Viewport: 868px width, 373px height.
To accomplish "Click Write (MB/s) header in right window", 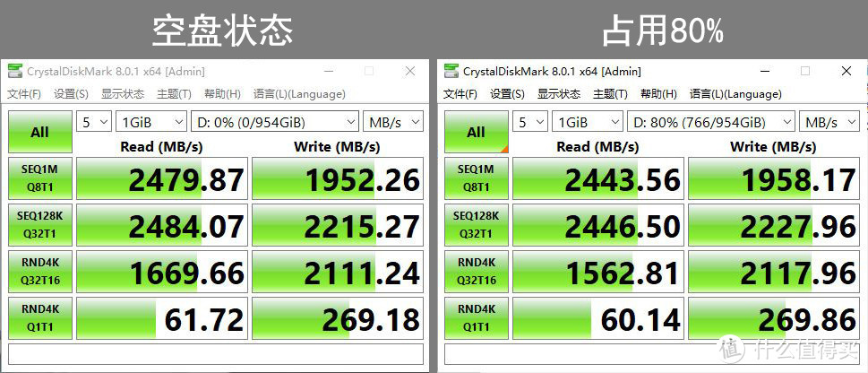I will coord(773,147).
